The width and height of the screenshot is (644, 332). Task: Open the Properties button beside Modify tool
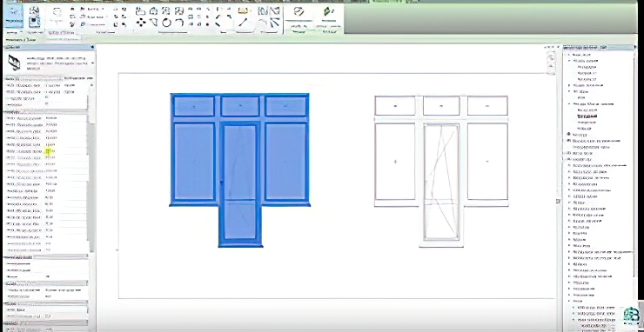point(35,17)
